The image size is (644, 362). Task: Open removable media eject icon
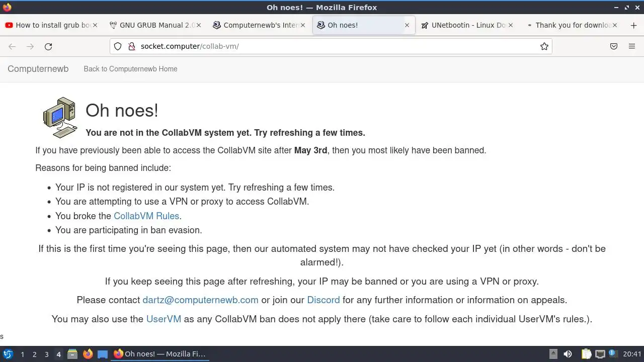553,354
